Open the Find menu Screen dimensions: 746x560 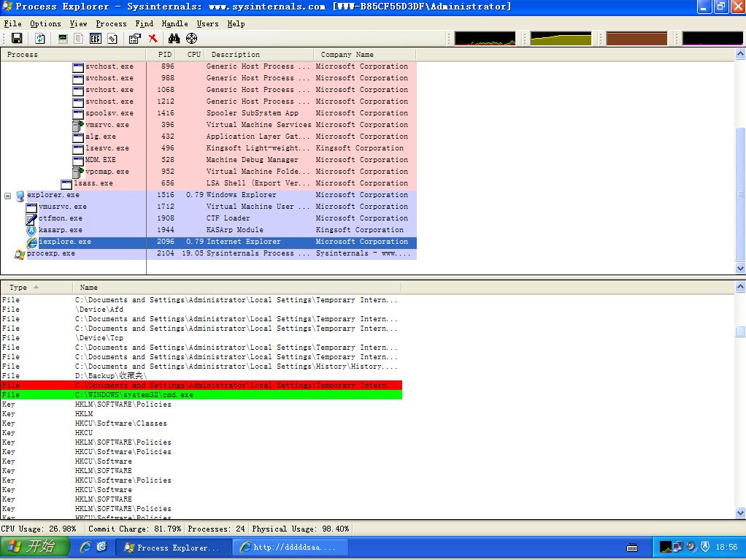[144, 23]
